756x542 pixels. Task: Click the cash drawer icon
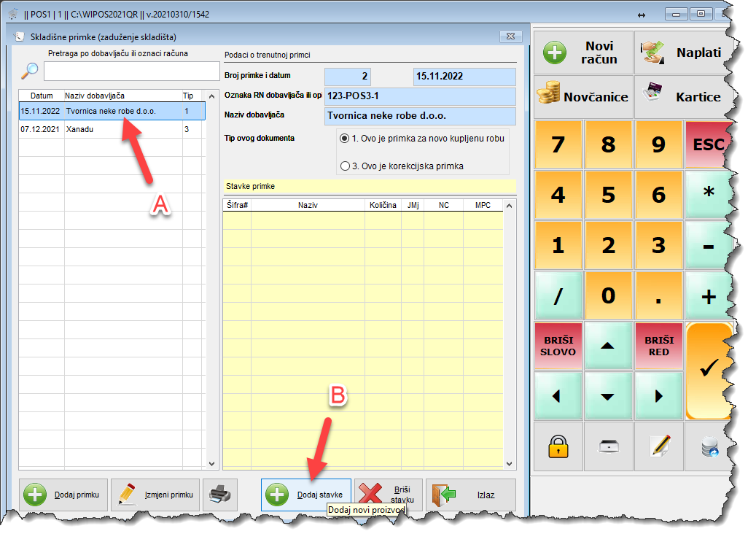click(608, 446)
